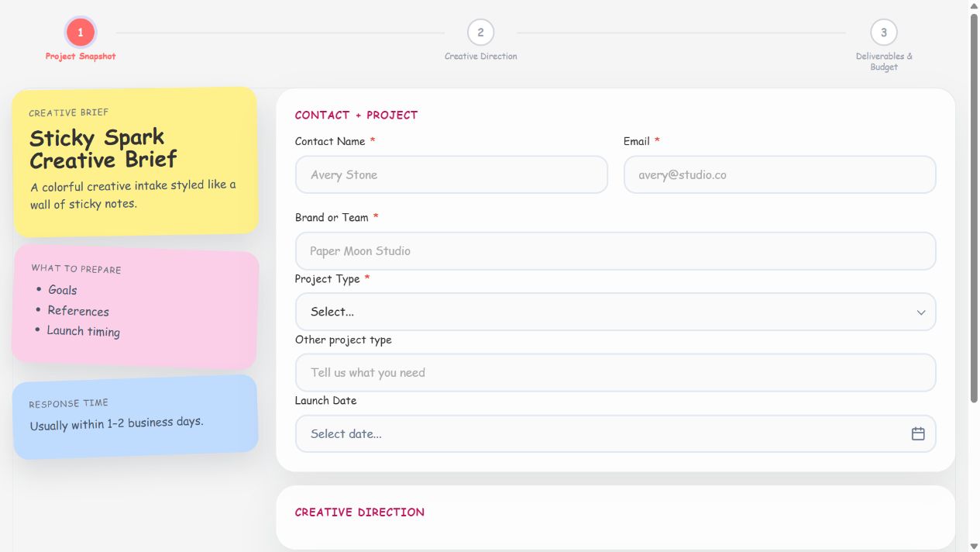The height and width of the screenshot is (552, 980).
Task: Focus the Brand or Team field
Action: pyautogui.click(x=616, y=251)
